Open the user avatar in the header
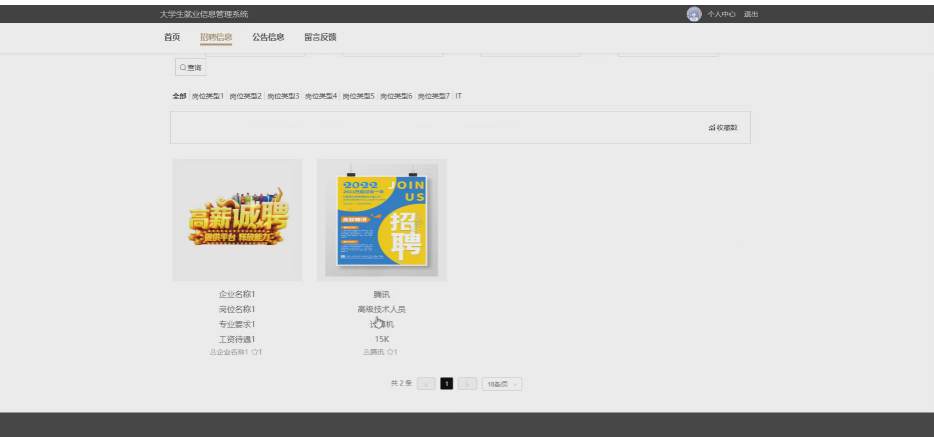The image size is (934, 437). pyautogui.click(x=694, y=14)
